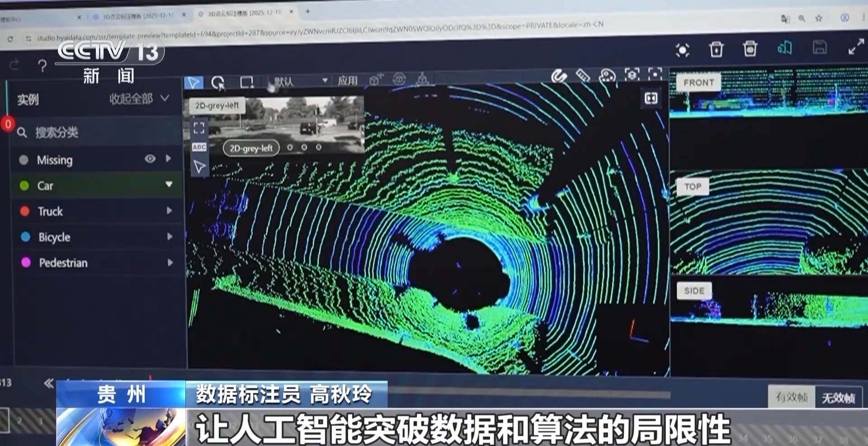Select the rectangle box drawing tool
The image size is (868, 446).
coord(247,82)
